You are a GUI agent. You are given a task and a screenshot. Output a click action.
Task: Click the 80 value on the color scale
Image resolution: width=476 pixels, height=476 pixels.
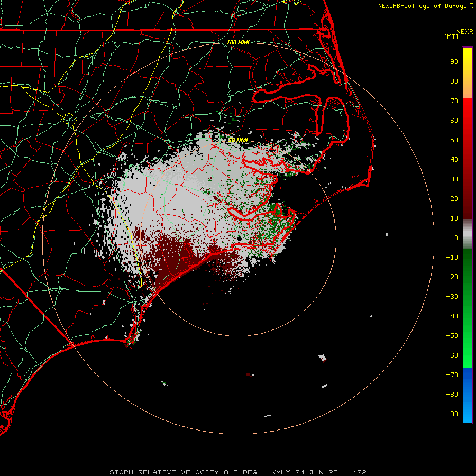click(454, 81)
